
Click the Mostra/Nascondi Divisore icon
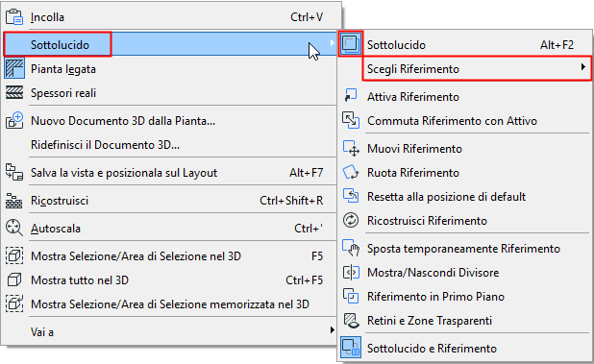click(351, 273)
